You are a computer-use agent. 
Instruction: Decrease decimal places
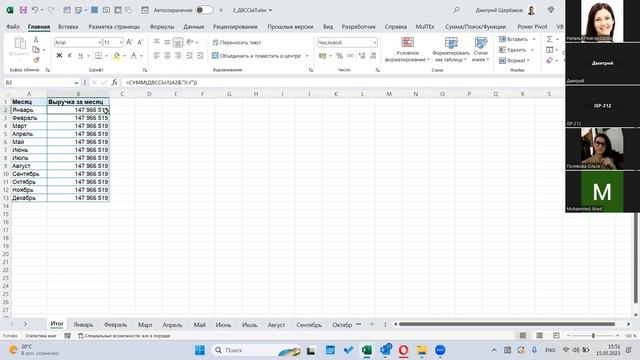point(373,56)
